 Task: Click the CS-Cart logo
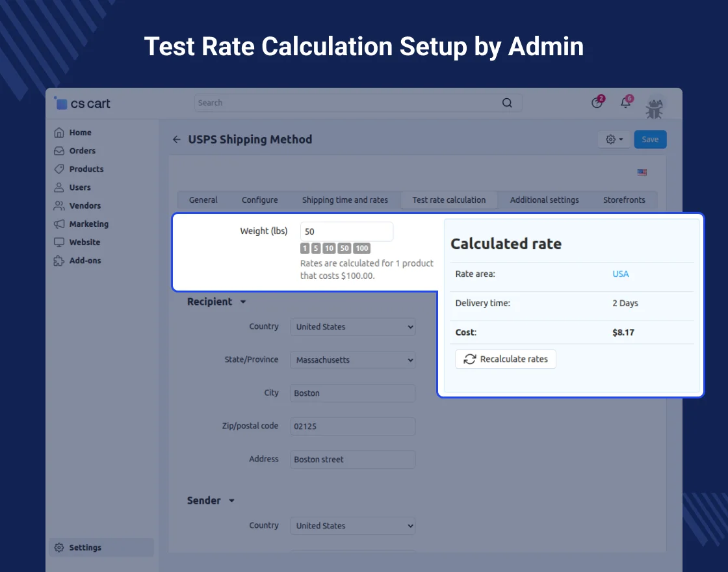[x=83, y=103]
